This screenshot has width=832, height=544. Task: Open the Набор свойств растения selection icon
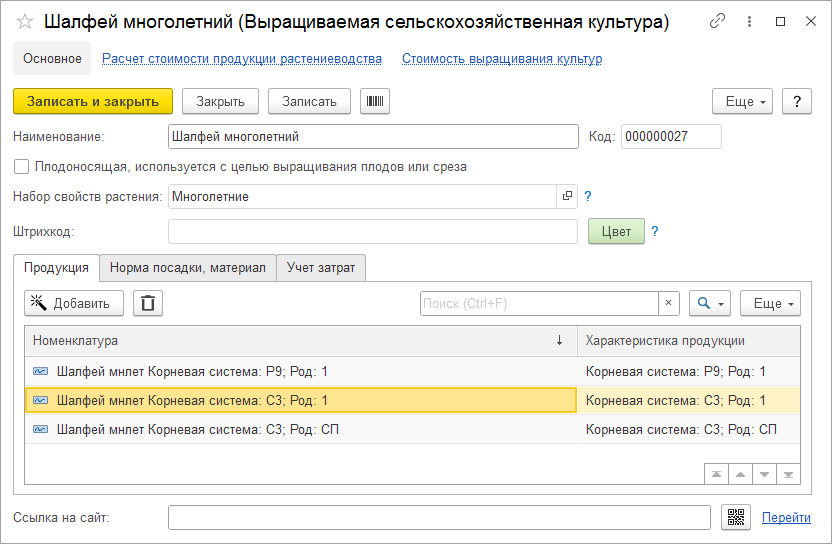coord(567,196)
